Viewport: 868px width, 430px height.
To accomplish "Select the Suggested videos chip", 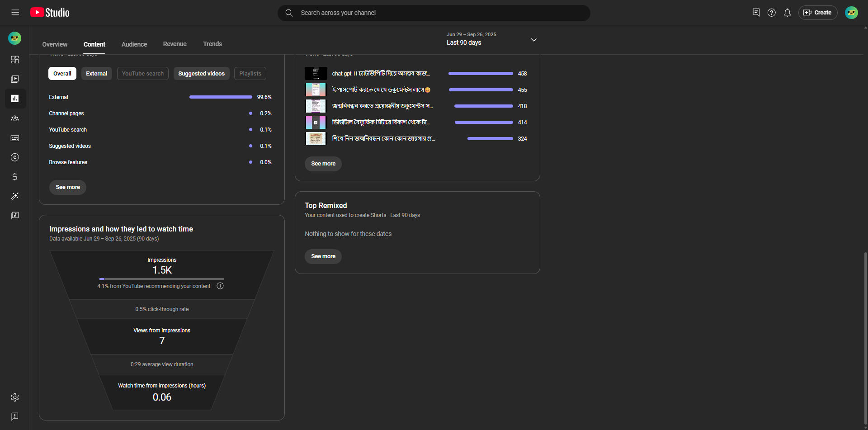I will (x=201, y=74).
